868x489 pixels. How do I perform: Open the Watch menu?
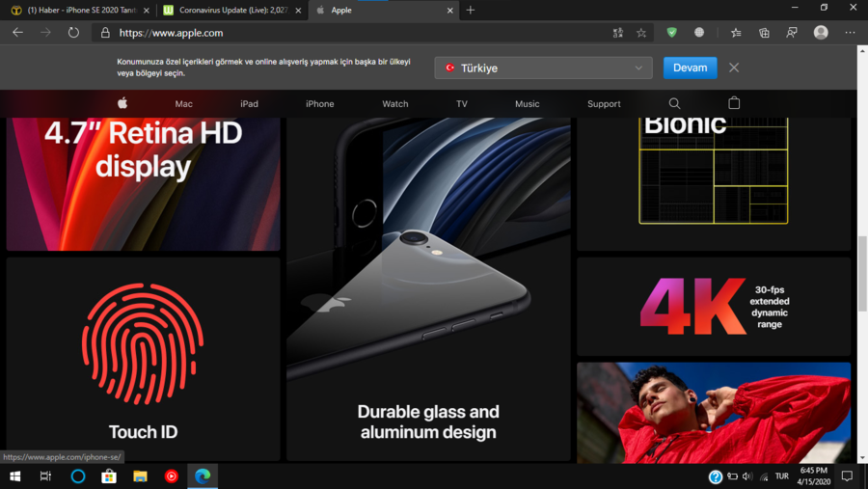pyautogui.click(x=395, y=103)
